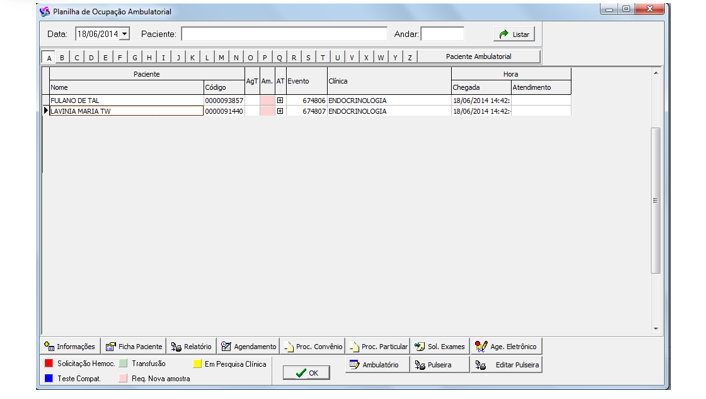Click Editar Pulseira
This screenshot has width=706, height=399.
[x=506, y=365]
